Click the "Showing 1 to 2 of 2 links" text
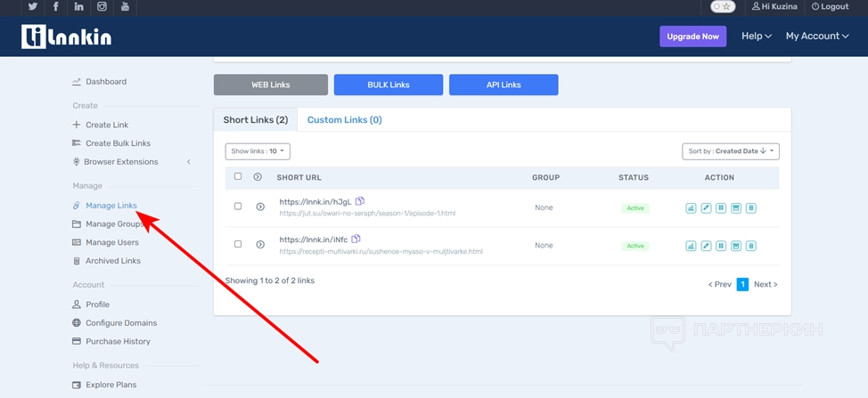The image size is (868, 398). [x=270, y=280]
